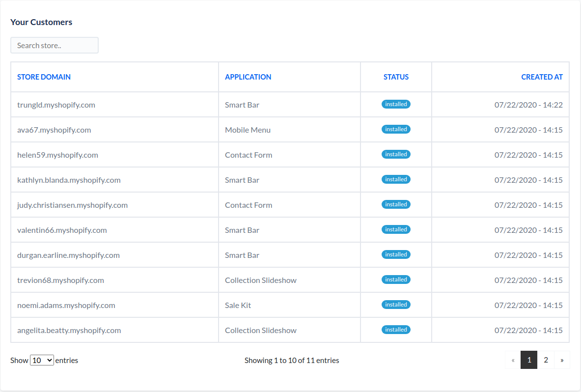Click Smart Bar in trungld row
The height and width of the screenshot is (392, 581).
(x=242, y=105)
